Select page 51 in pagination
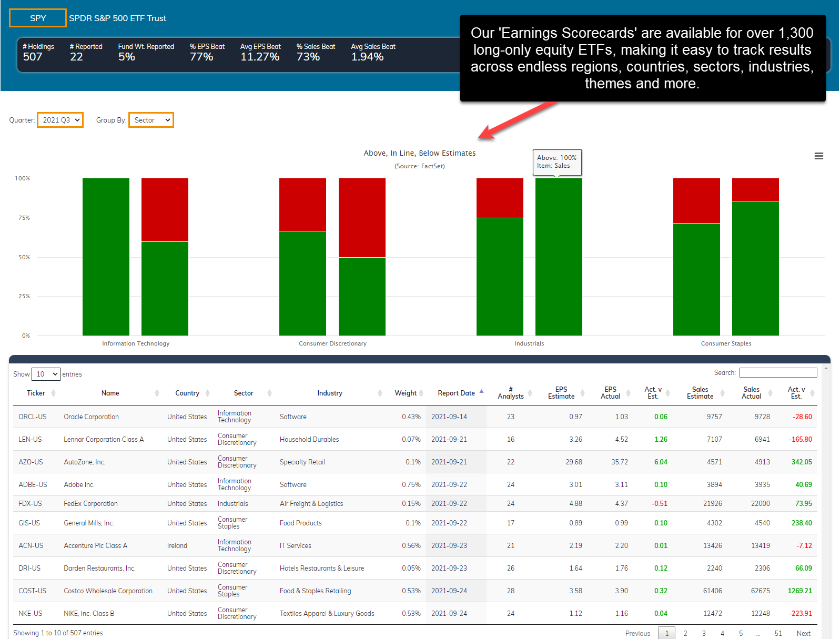The width and height of the screenshot is (840, 639). coord(778,633)
